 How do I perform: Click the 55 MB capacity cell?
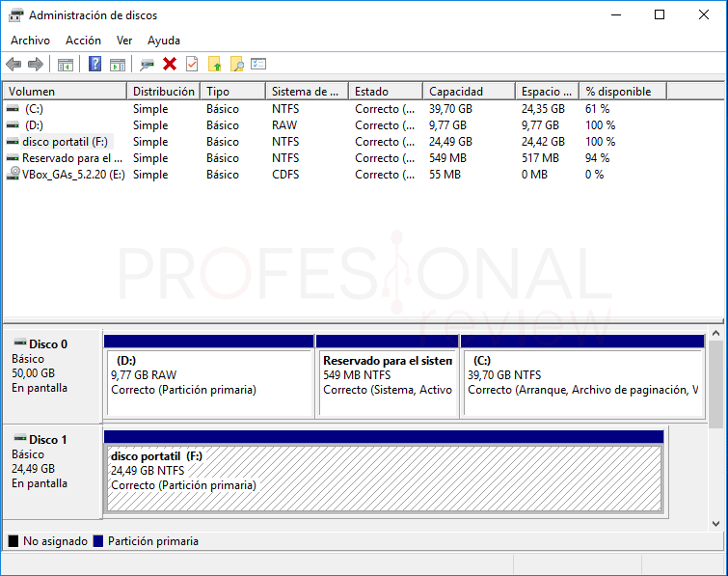(x=445, y=175)
